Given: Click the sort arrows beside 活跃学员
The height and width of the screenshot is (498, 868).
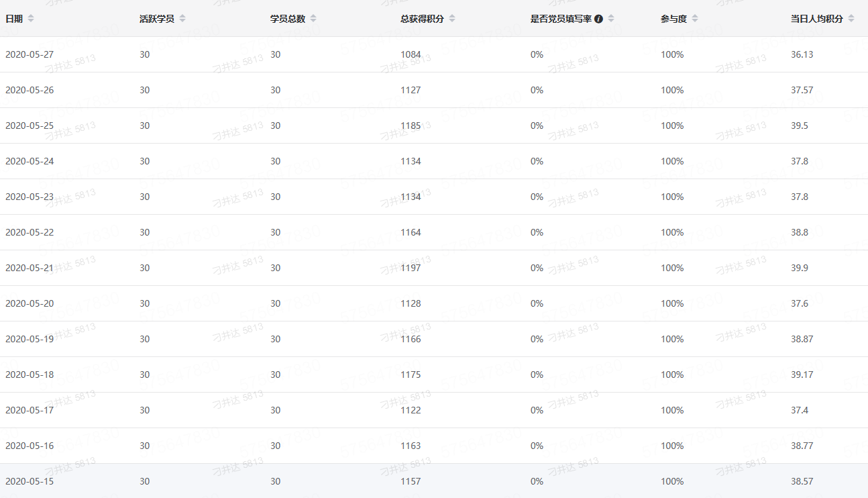Looking at the screenshot, I should coord(182,19).
